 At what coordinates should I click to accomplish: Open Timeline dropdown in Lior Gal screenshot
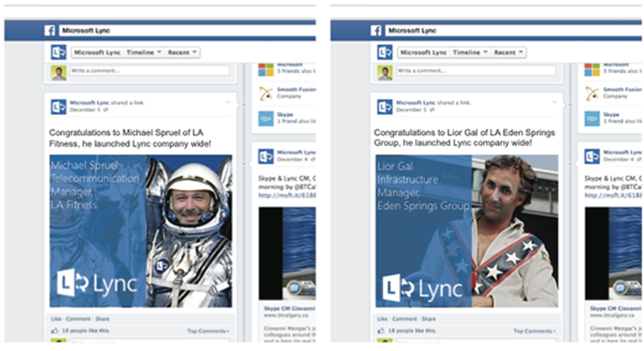tap(470, 52)
